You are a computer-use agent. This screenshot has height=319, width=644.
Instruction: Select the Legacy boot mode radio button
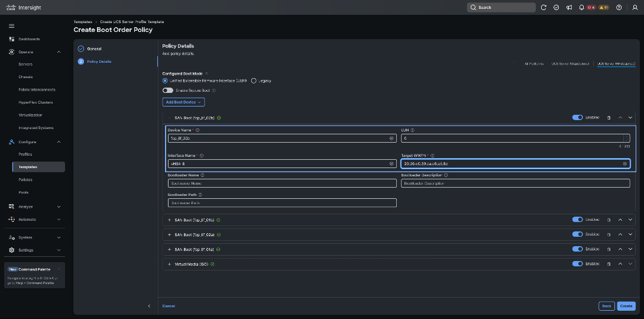254,81
